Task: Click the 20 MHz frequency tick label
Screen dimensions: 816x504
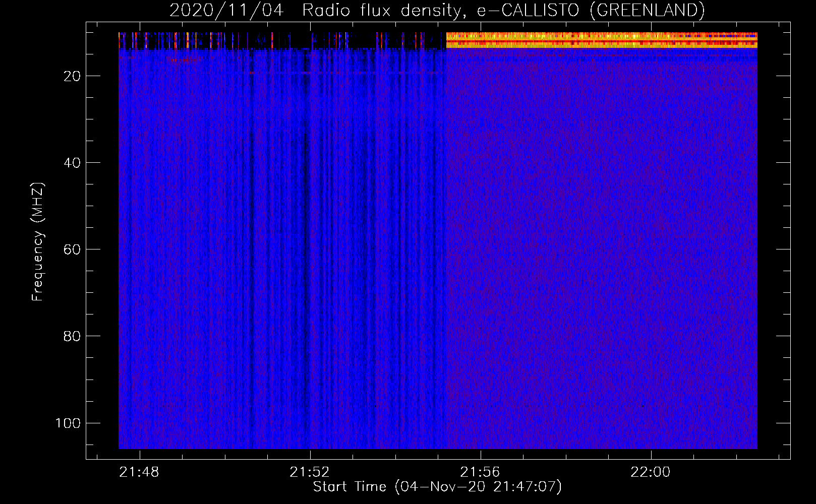Action: (x=73, y=76)
